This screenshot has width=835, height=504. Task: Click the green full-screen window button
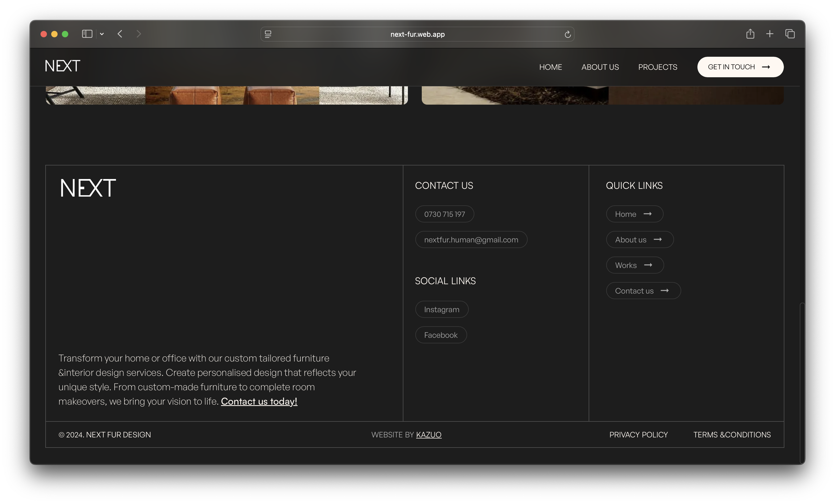click(x=65, y=34)
